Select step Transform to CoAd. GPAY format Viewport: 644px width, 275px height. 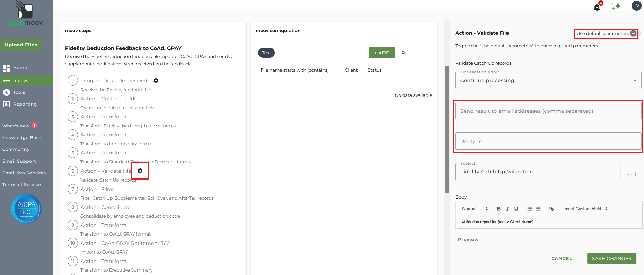115,234
